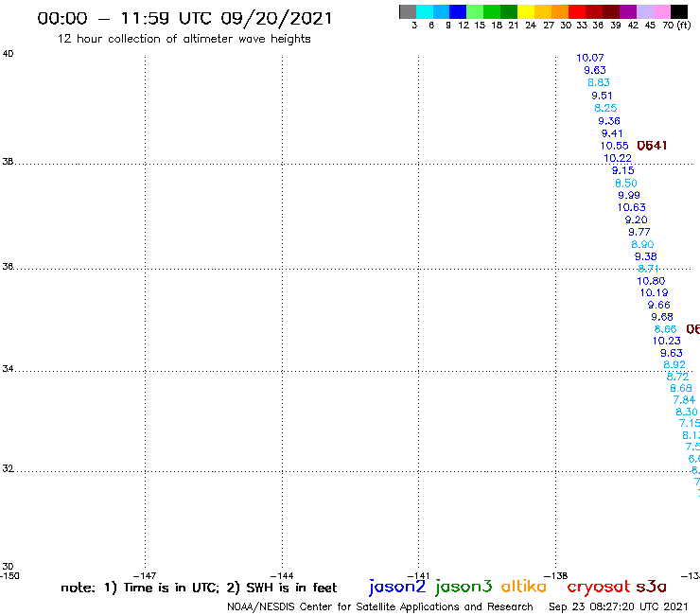Click the 10.07 wave height value

pos(589,58)
